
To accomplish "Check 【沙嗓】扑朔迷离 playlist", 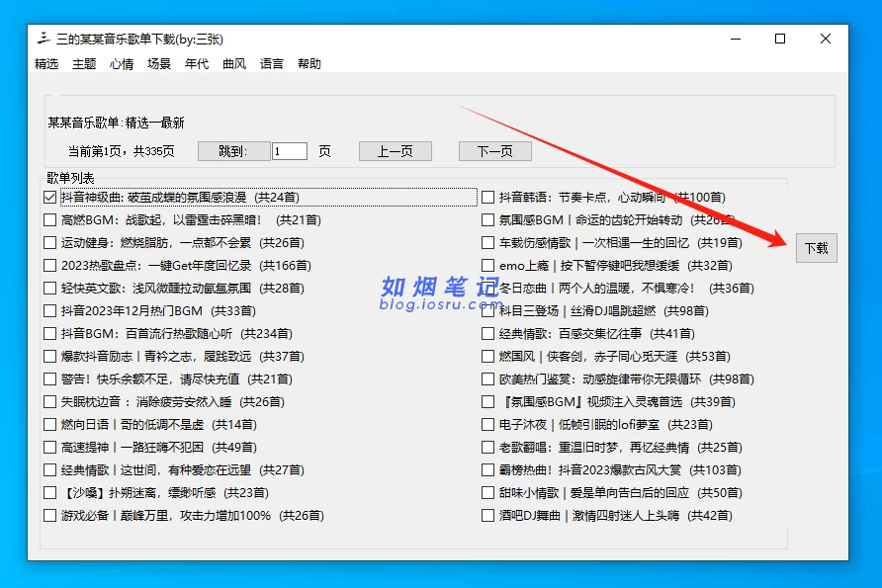I will point(50,493).
